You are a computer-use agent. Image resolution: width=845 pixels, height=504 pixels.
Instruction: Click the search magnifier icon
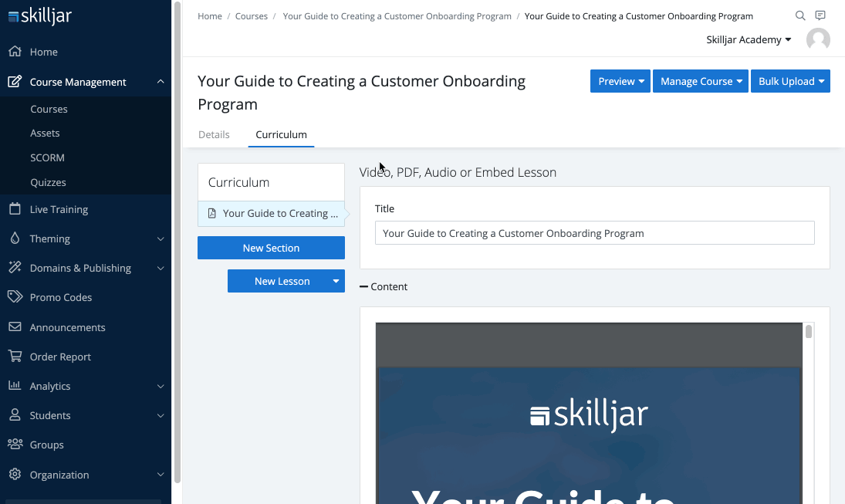(x=800, y=16)
